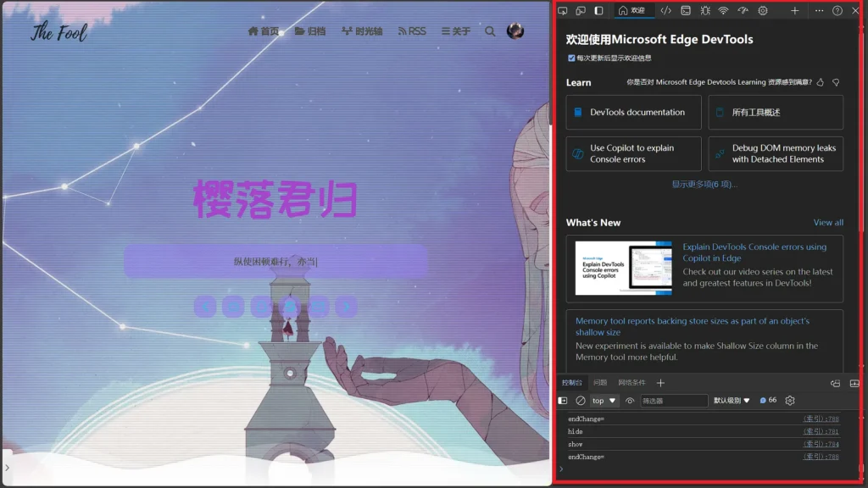This screenshot has width=868, height=488.
Task: Add a new tool with plus icon
Action: click(x=794, y=10)
